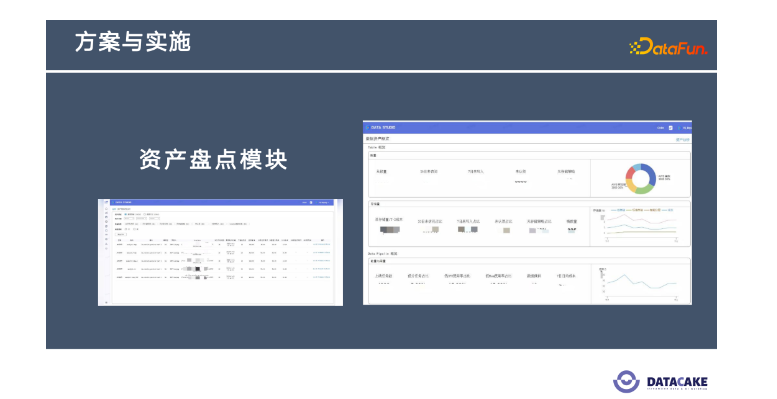The height and width of the screenshot is (399, 777).
Task: Click the 方案与实施 slide heading
Action: (x=133, y=42)
